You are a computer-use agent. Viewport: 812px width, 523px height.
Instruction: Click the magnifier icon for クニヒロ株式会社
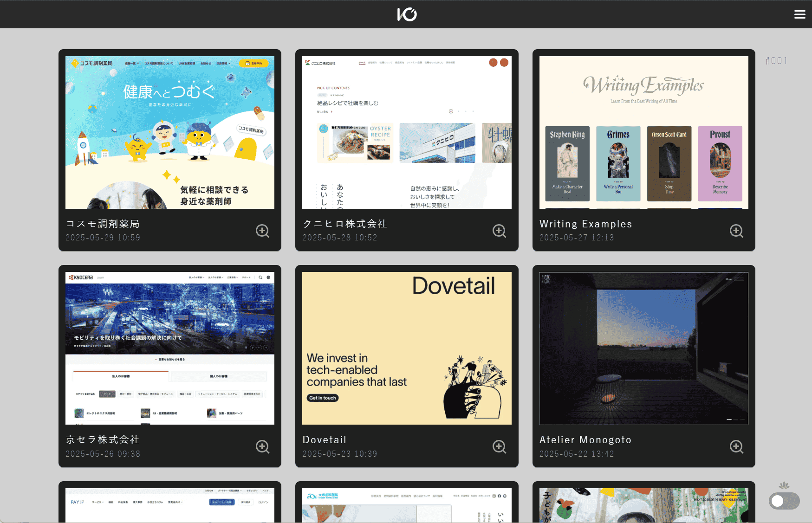click(x=499, y=231)
